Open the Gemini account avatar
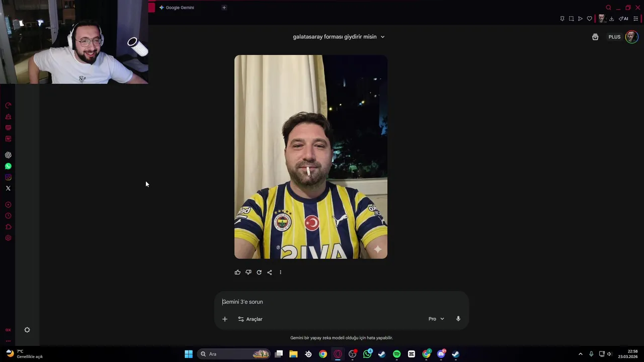Image resolution: width=644 pixels, height=362 pixels. [631, 37]
